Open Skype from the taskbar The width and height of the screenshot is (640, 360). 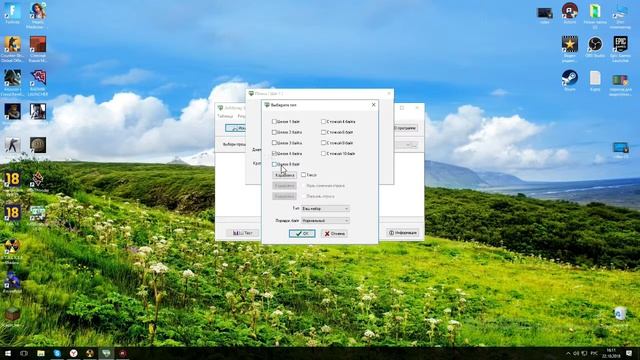pos(57,353)
